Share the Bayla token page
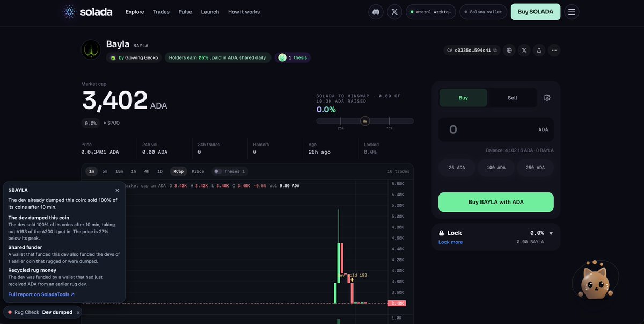 [x=539, y=50]
